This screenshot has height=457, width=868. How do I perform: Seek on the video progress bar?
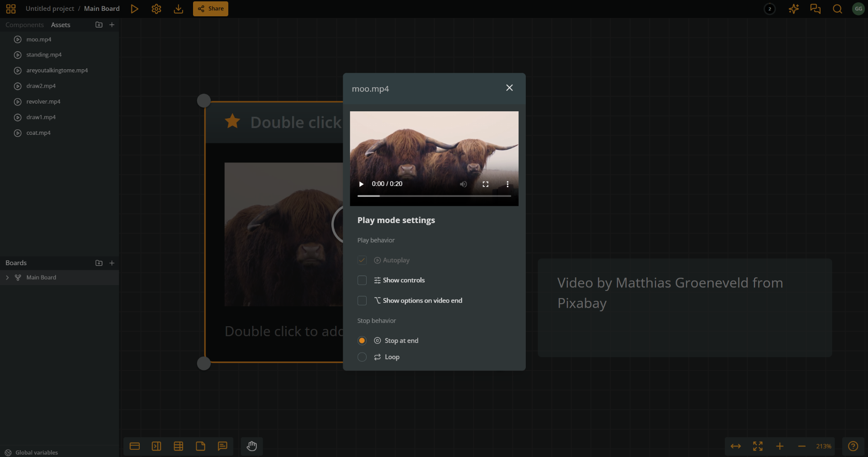pyautogui.click(x=434, y=196)
